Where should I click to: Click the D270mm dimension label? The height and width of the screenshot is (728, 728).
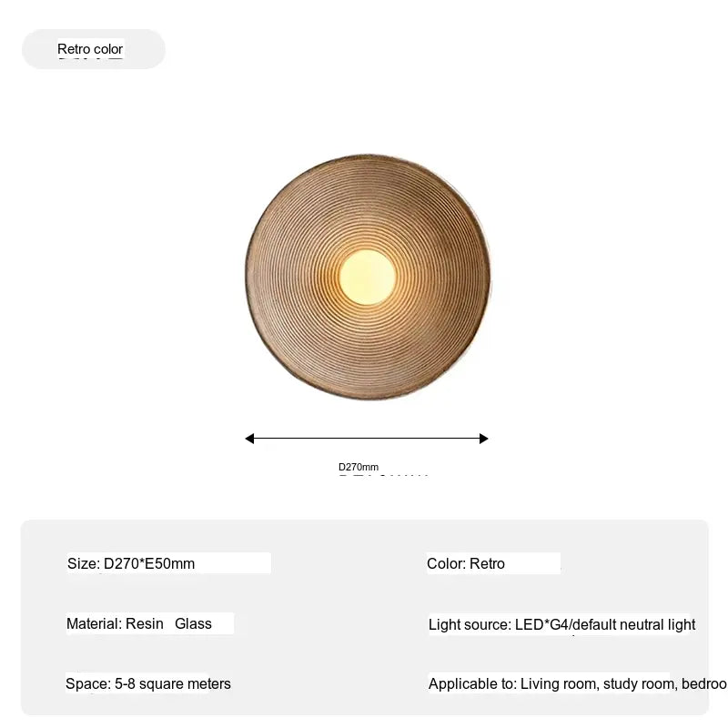coord(359,467)
